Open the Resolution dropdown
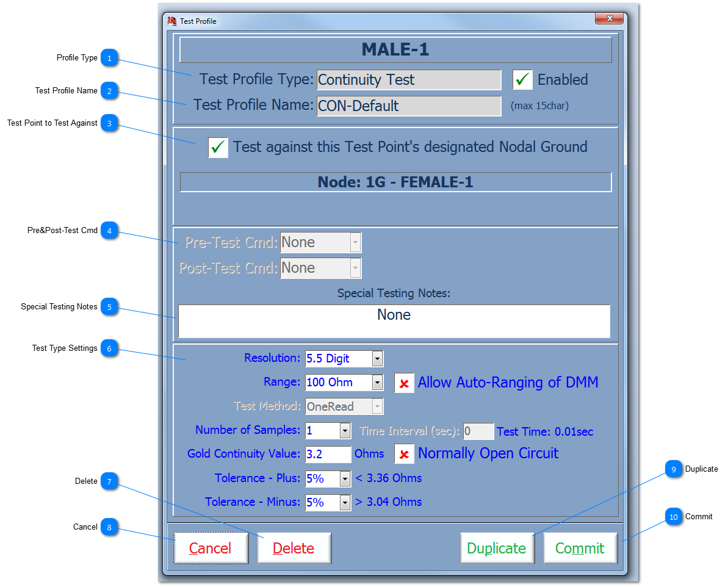The width and height of the screenshot is (728, 587). (378, 358)
